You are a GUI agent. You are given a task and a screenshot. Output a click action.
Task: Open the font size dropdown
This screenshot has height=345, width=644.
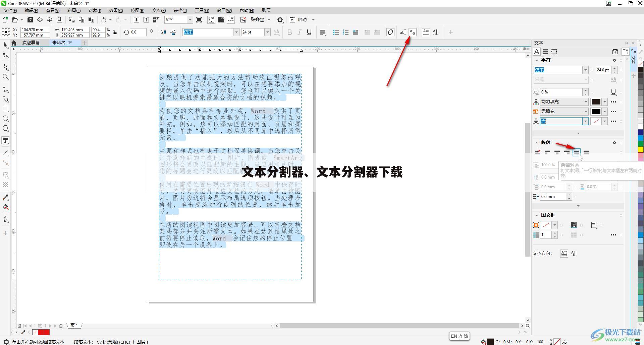pos(267,32)
